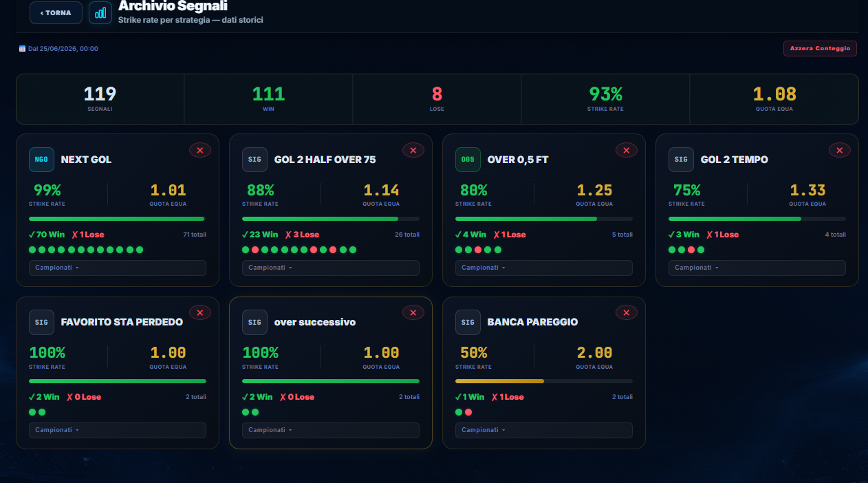The image size is (868, 483).
Task: Delete the FAVORITO STA PERDEDO card
Action: (x=200, y=312)
